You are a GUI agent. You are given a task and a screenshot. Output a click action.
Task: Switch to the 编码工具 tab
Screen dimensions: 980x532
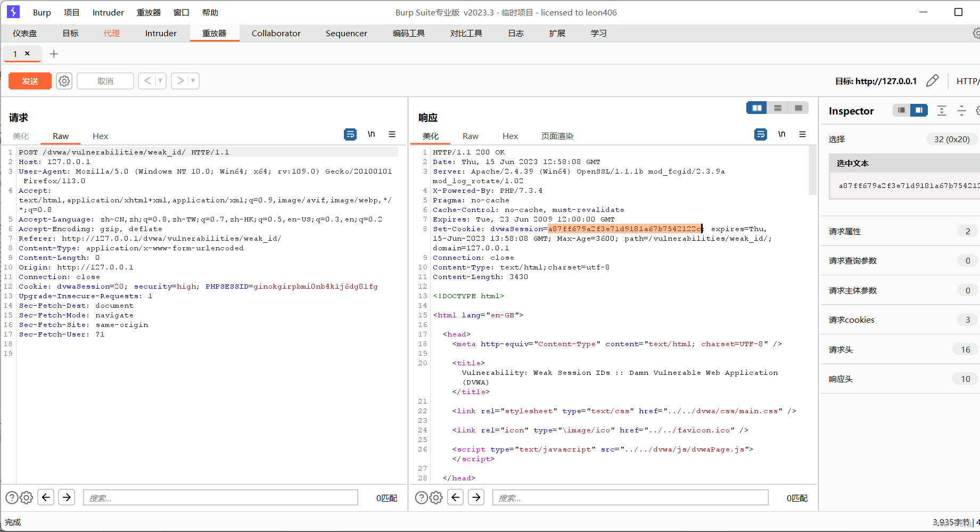click(x=409, y=33)
